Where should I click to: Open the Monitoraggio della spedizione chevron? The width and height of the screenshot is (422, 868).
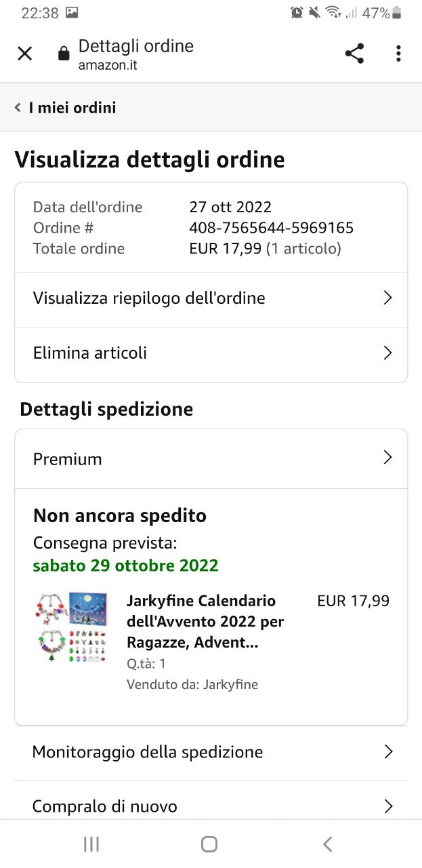387,751
